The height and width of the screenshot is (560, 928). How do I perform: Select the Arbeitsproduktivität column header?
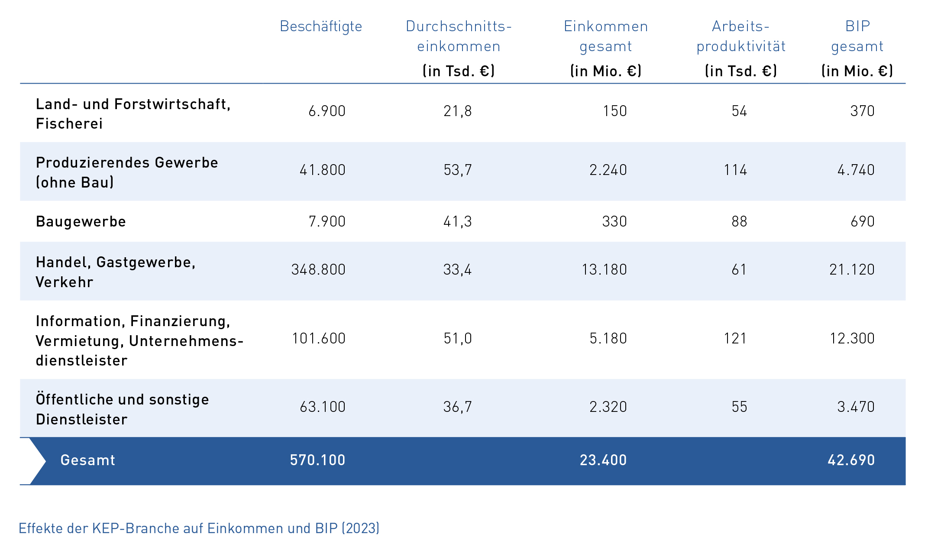(x=740, y=36)
